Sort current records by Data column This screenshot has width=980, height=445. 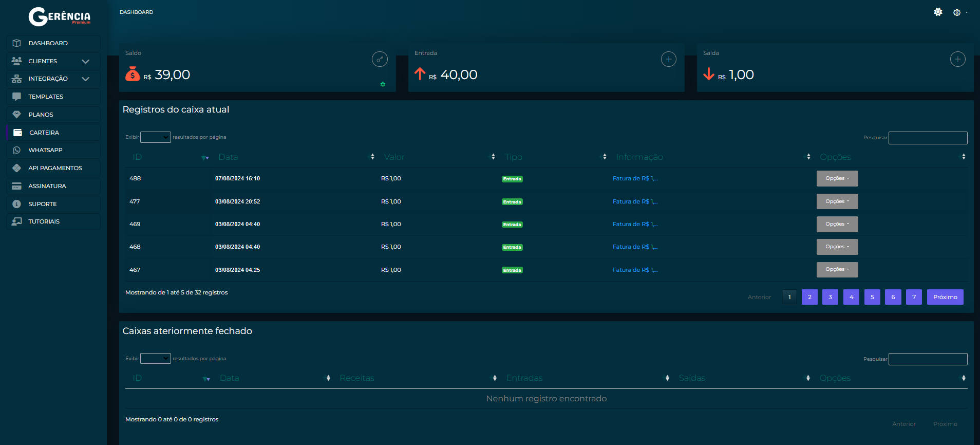pyautogui.click(x=228, y=157)
